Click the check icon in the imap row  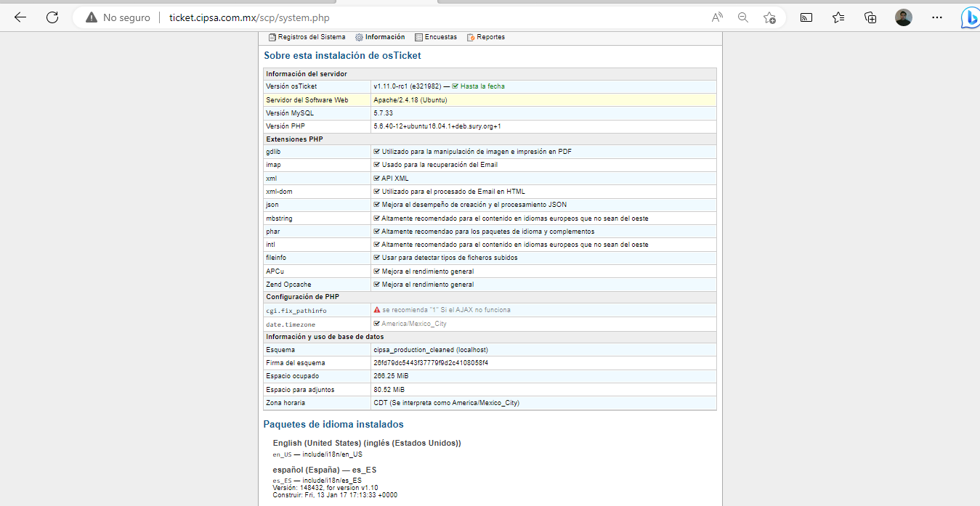(377, 165)
